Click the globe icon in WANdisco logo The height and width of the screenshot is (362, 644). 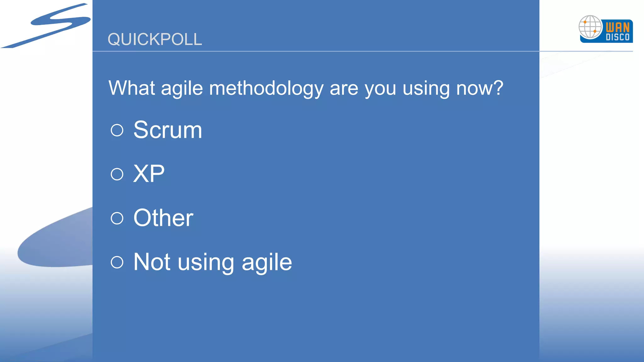tap(590, 27)
